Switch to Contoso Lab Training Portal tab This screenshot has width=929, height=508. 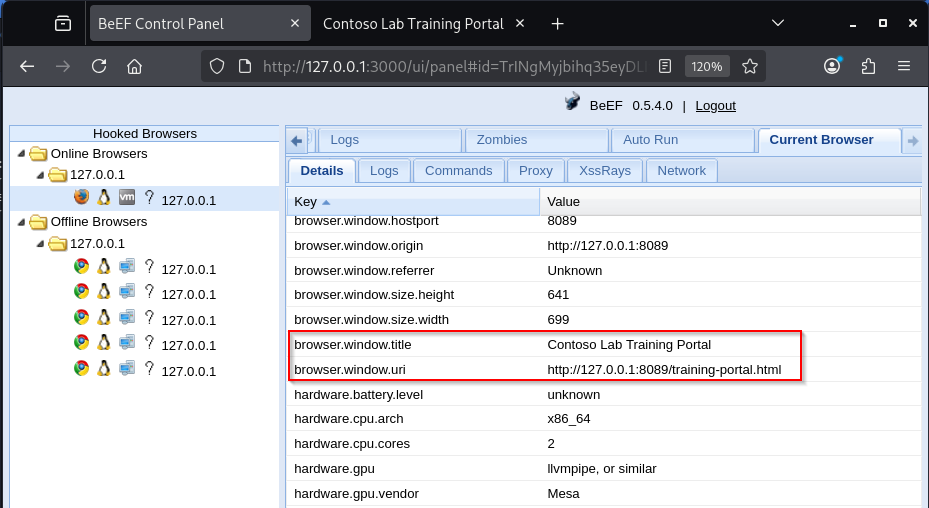click(413, 24)
